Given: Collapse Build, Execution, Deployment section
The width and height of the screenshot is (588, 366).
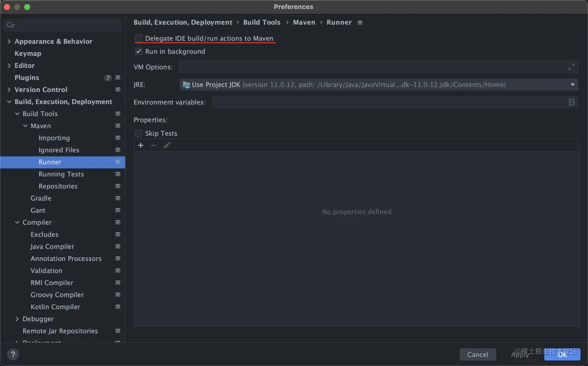Looking at the screenshot, I should (9, 102).
